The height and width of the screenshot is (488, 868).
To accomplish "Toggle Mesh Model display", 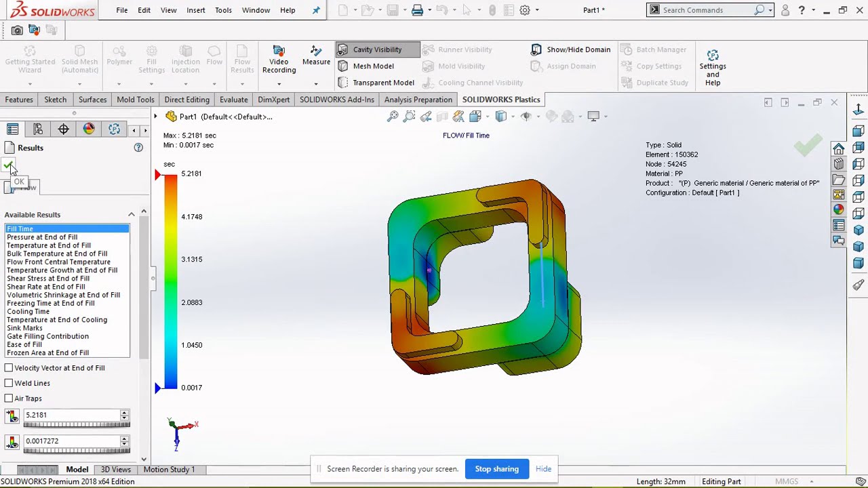I will 366,66.
